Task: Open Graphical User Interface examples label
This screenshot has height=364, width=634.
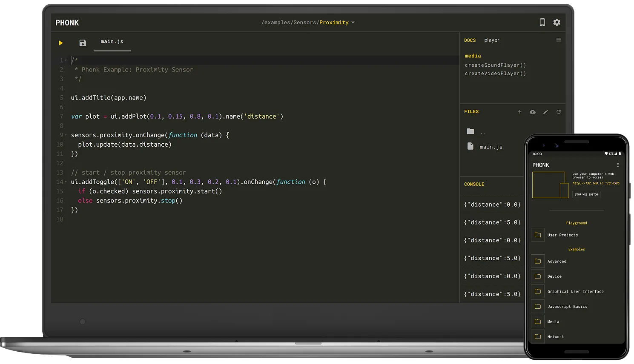Action: pyautogui.click(x=575, y=292)
